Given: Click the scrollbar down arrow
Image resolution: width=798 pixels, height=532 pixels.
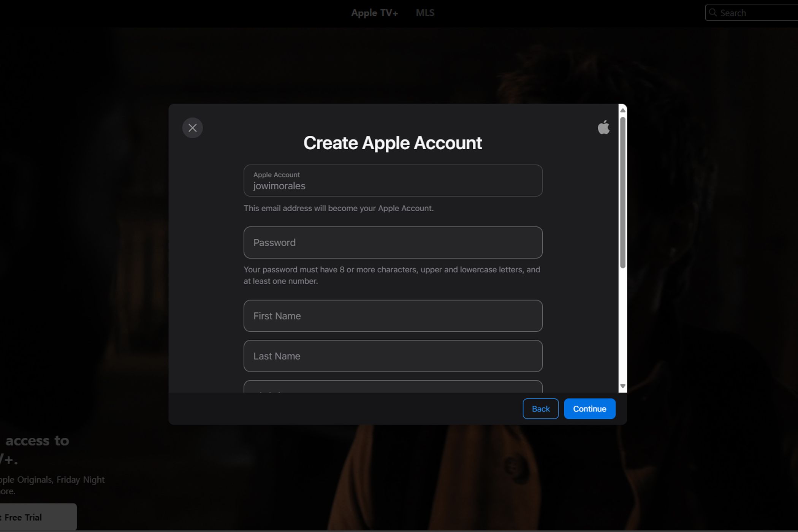Looking at the screenshot, I should (x=622, y=386).
